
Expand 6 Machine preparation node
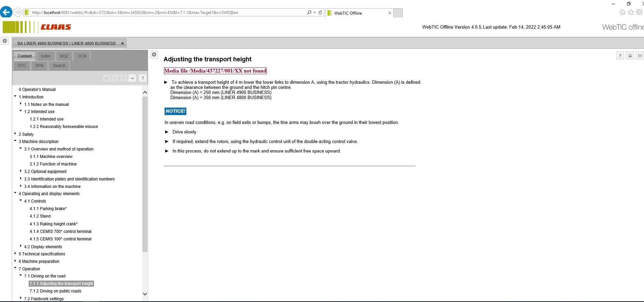(x=15, y=261)
